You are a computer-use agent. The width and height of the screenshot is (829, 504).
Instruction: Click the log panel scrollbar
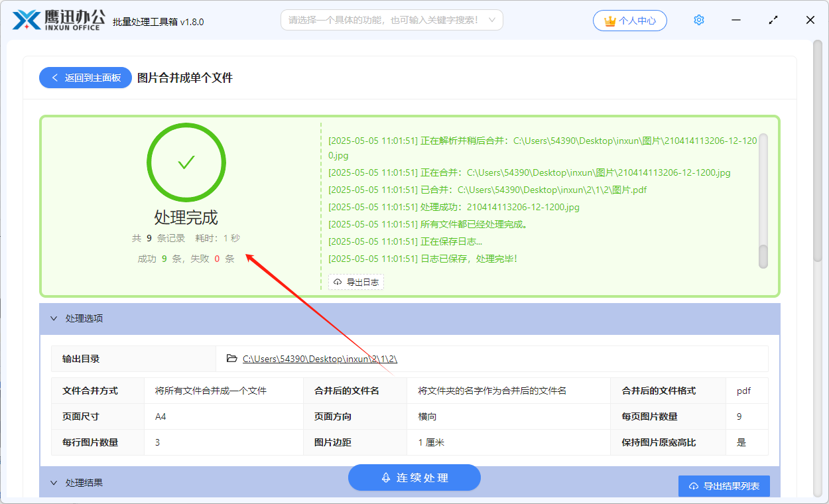[763, 199]
